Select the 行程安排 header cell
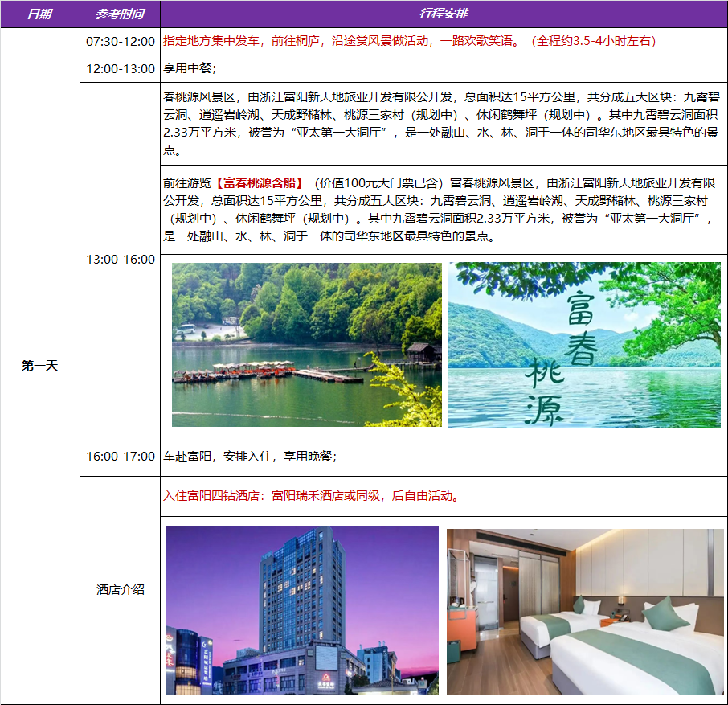The height and width of the screenshot is (705, 728). pyautogui.click(x=444, y=14)
